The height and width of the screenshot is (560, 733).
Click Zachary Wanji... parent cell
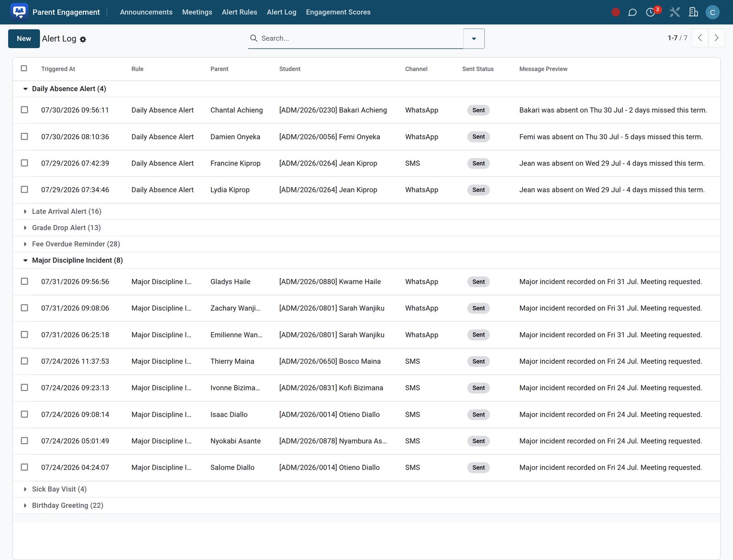point(235,308)
